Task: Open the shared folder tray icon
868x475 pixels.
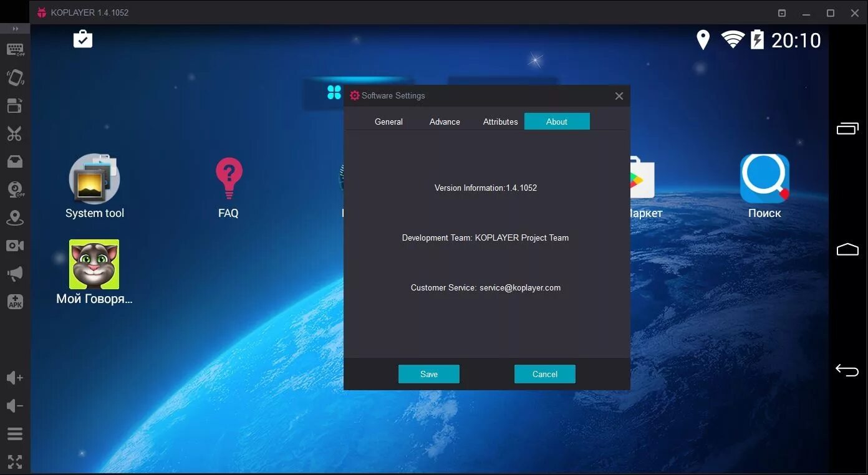Action: pos(15,161)
